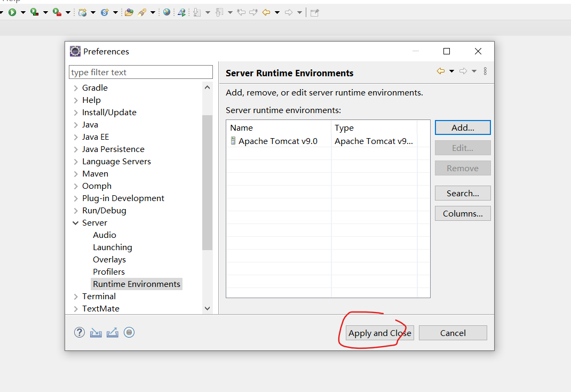Click the green Run button in Eclipse toolbar
571x392 pixels.
pos(12,12)
